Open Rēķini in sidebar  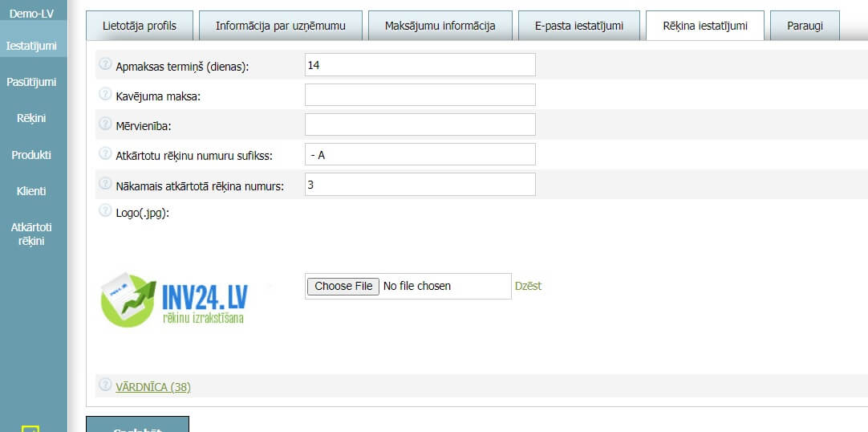(31, 119)
